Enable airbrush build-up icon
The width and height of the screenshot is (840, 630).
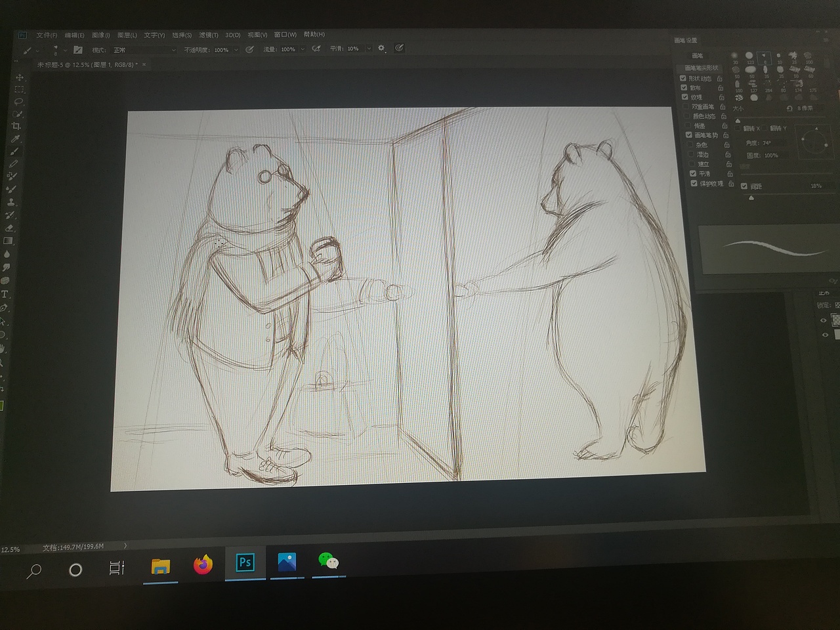tap(316, 49)
